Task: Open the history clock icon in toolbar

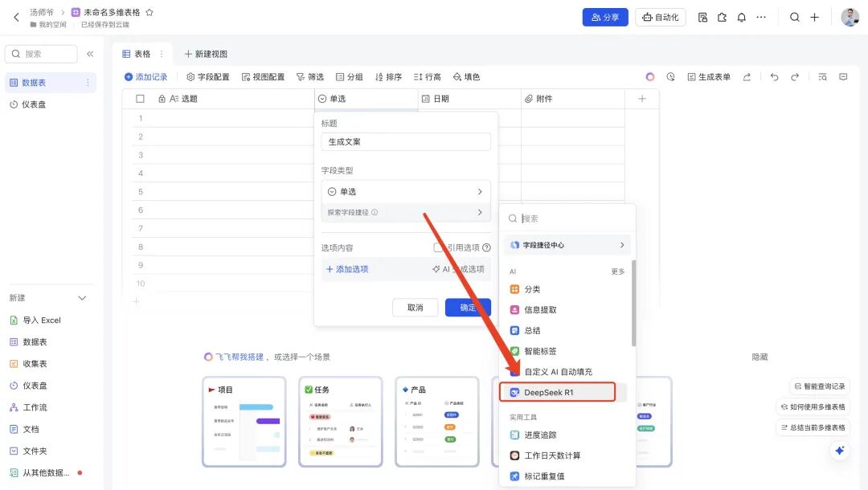Action: [670, 77]
